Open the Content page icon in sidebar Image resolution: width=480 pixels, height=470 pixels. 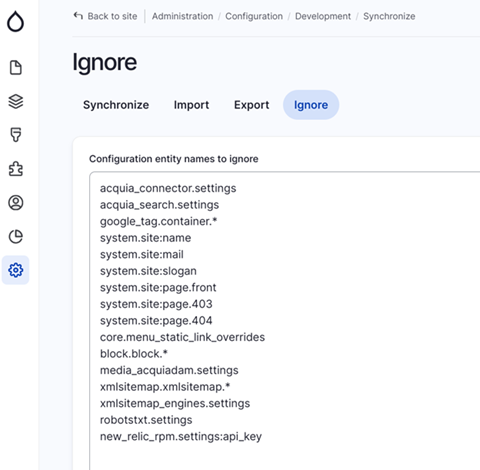15,68
